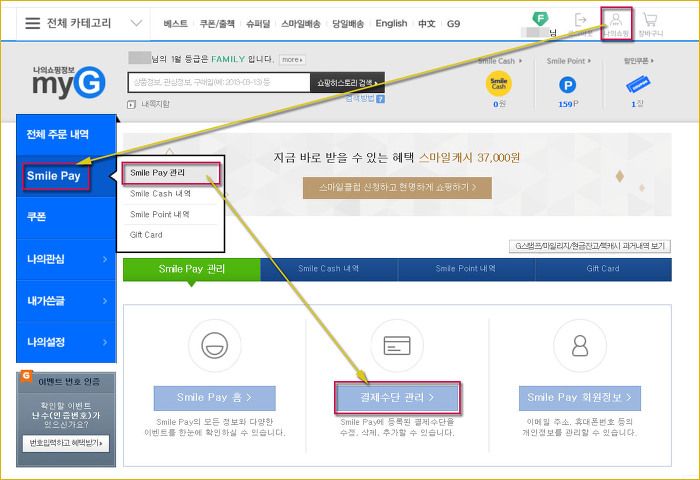Image resolution: width=700 pixels, height=480 pixels.
Task: Click Smile Pay 회원정보 button
Action: 580,398
